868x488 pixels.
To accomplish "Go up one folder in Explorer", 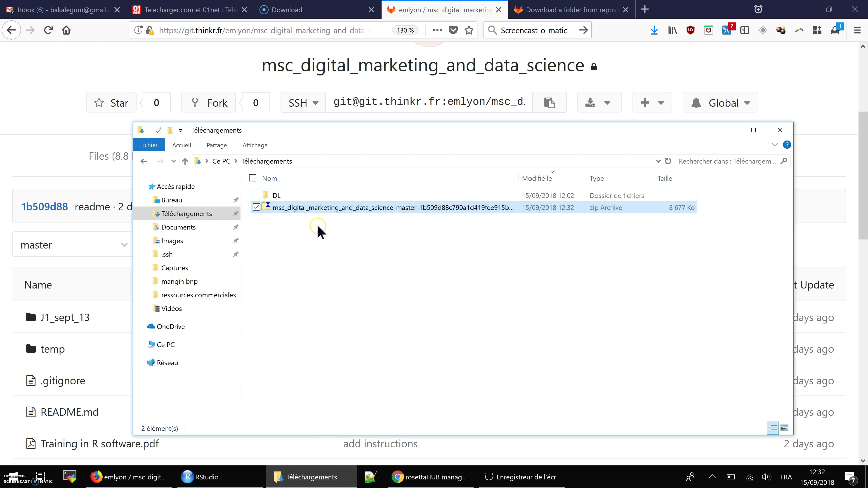I will (x=185, y=161).
